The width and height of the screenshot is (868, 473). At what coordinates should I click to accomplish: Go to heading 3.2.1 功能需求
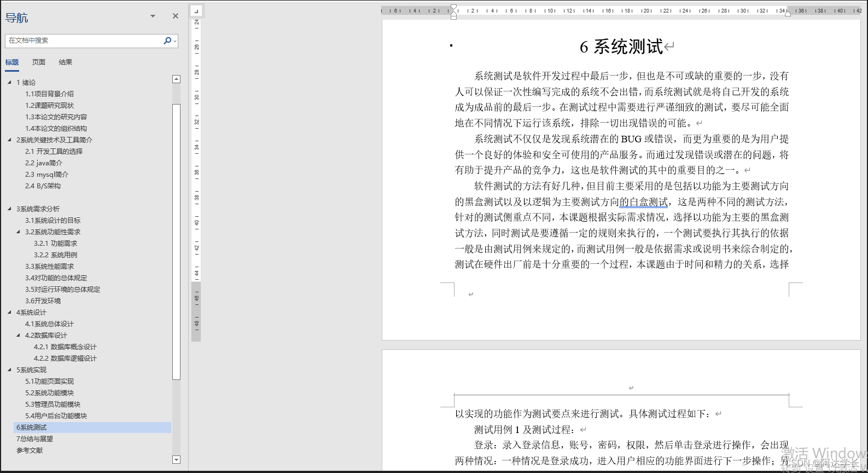[55, 244]
